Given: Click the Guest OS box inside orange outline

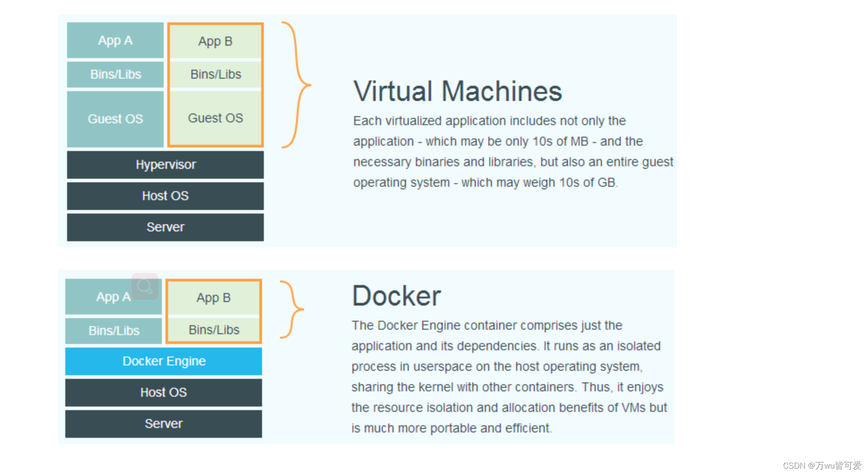Looking at the screenshot, I should 216,118.
